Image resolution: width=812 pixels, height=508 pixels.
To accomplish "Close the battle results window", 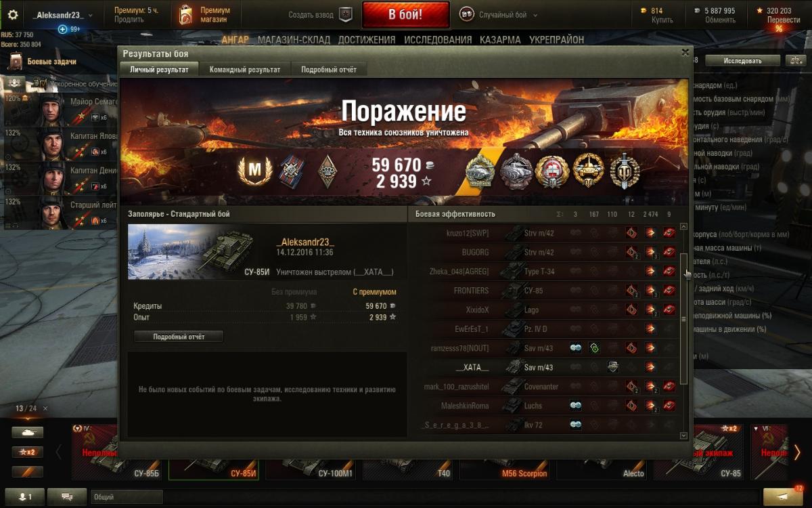I will 685,52.
